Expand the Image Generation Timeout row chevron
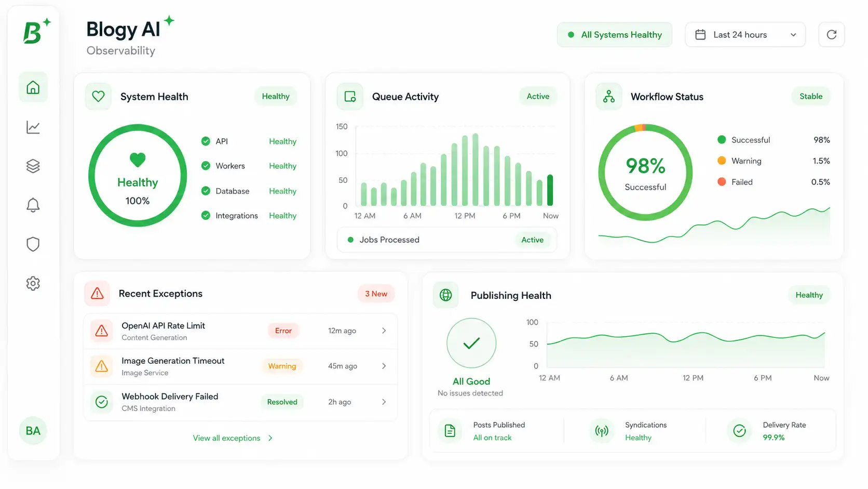The width and height of the screenshot is (868, 489). click(x=384, y=366)
